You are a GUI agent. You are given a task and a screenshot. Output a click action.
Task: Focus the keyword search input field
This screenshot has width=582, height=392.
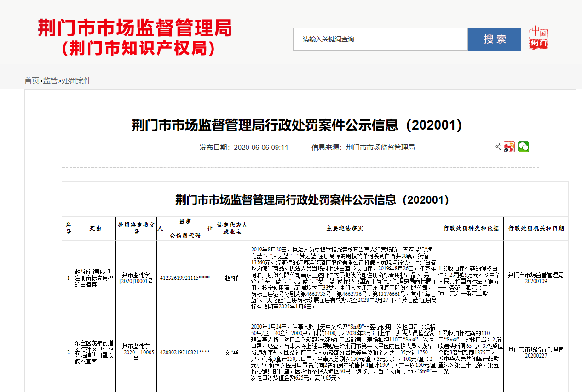click(380, 39)
